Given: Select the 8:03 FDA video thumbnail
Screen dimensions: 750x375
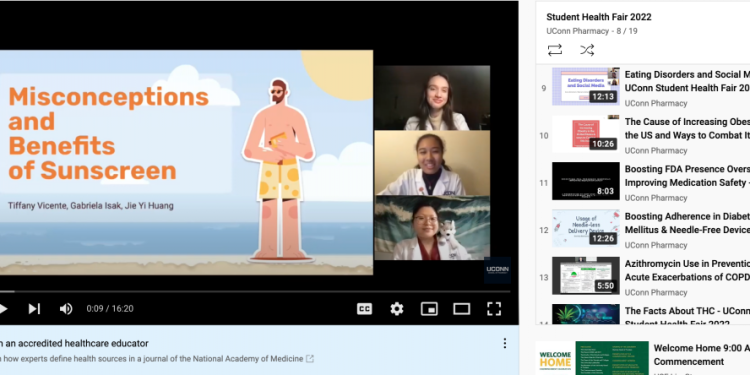Looking at the screenshot, I should pyautogui.click(x=585, y=181).
